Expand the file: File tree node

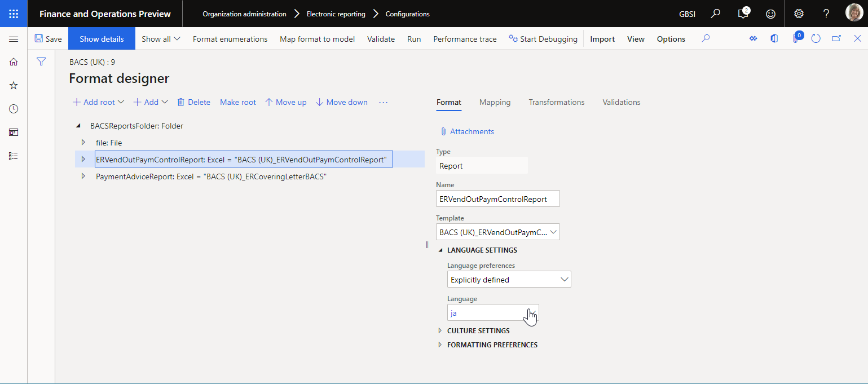pos(83,142)
